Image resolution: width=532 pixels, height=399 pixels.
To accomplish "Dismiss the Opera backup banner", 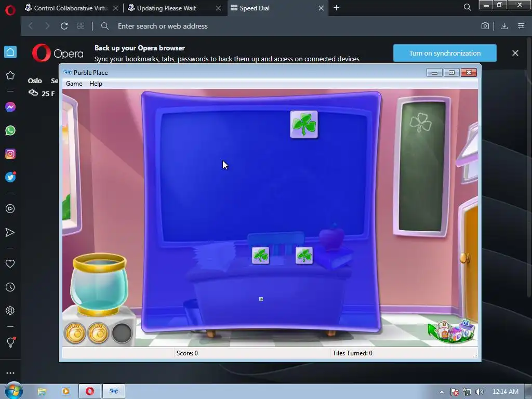I will coord(515,53).
